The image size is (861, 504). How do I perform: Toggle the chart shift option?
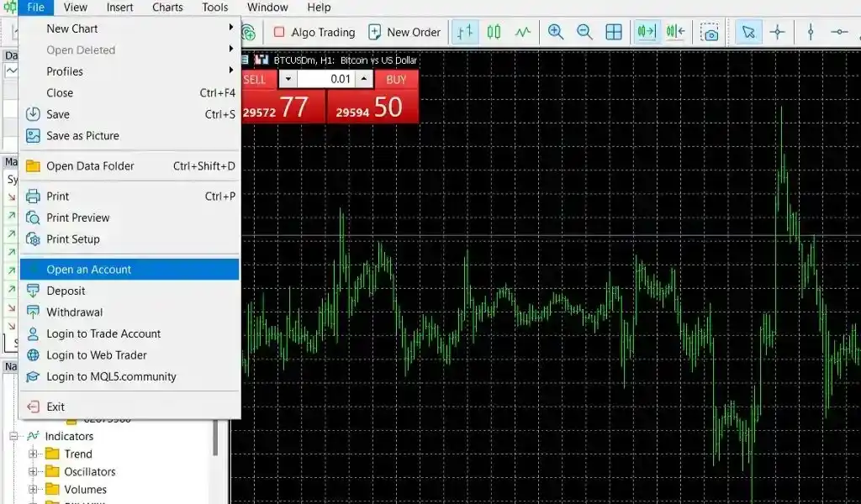[x=674, y=32]
